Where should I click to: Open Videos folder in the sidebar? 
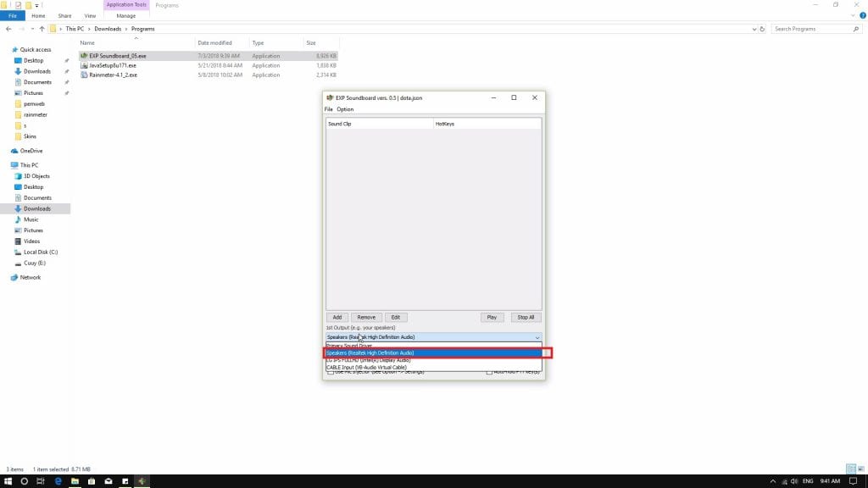coord(31,241)
